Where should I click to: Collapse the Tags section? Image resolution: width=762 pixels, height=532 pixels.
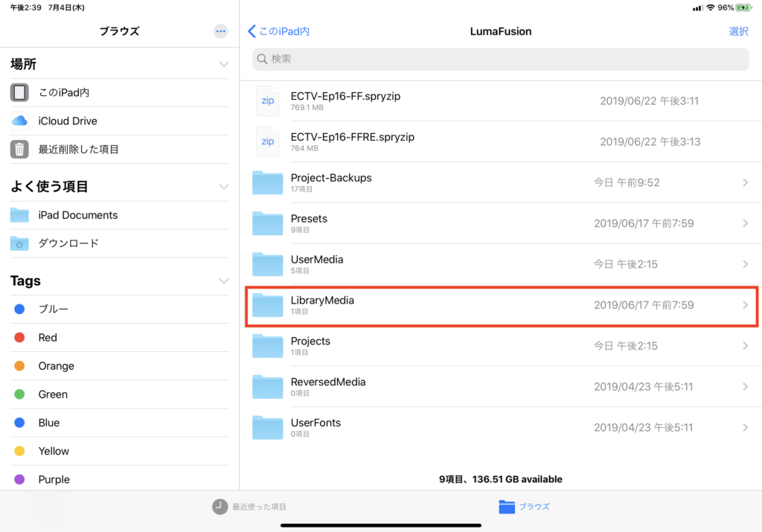point(223,281)
